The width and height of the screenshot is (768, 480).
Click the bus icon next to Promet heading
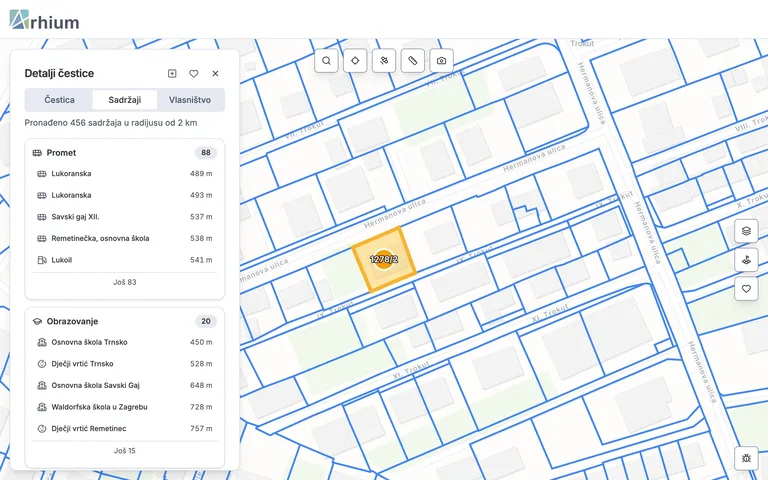37,153
